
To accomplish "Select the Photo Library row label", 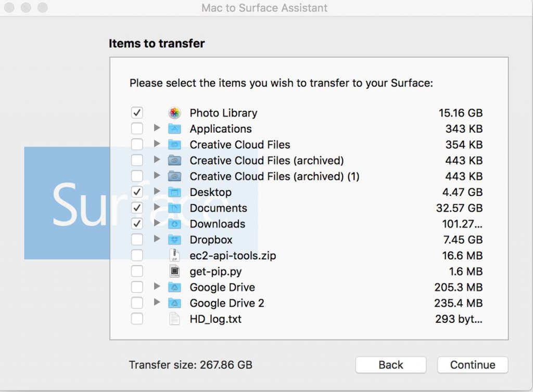I will tap(223, 113).
